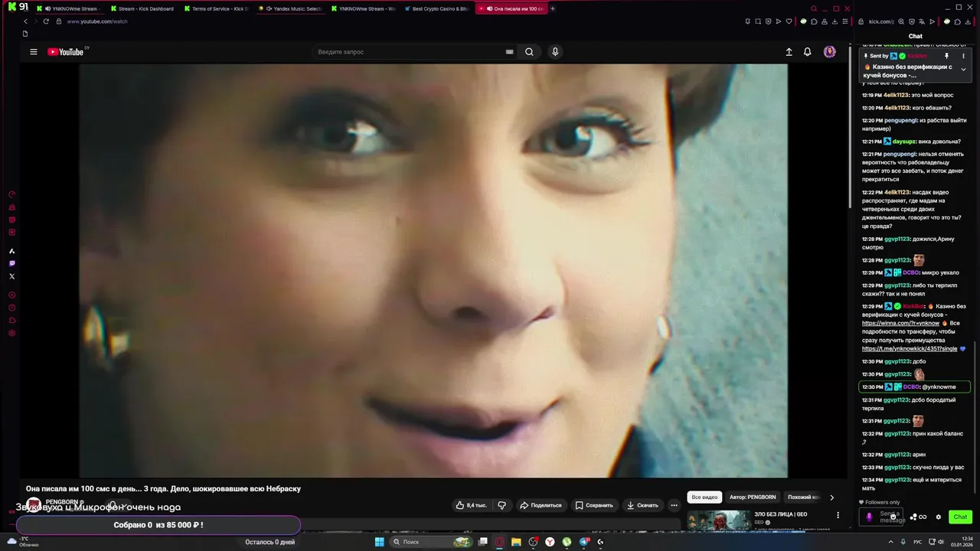Image resolution: width=980 pixels, height=551 pixels.
Task: Like the video with 8,4 тыс. likes
Action: pyautogui.click(x=471, y=505)
